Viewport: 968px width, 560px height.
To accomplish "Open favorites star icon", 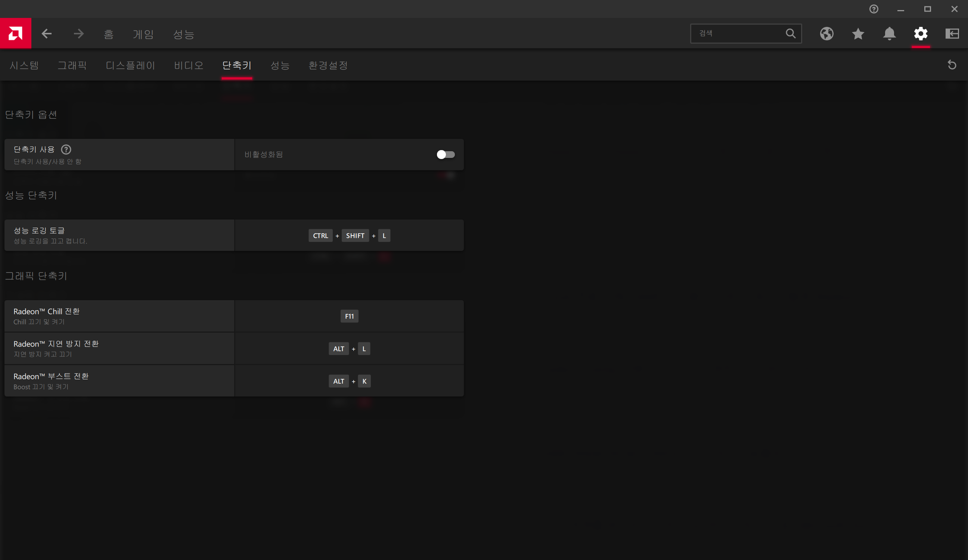I will [x=858, y=34].
